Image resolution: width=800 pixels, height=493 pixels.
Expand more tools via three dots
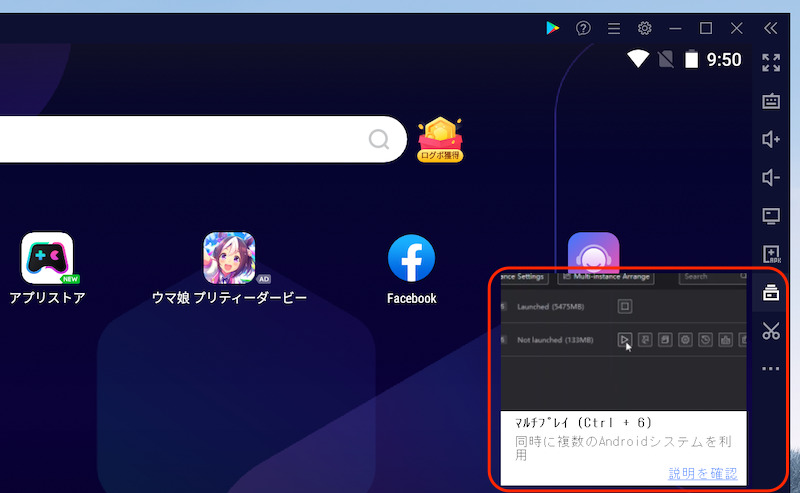click(x=771, y=369)
